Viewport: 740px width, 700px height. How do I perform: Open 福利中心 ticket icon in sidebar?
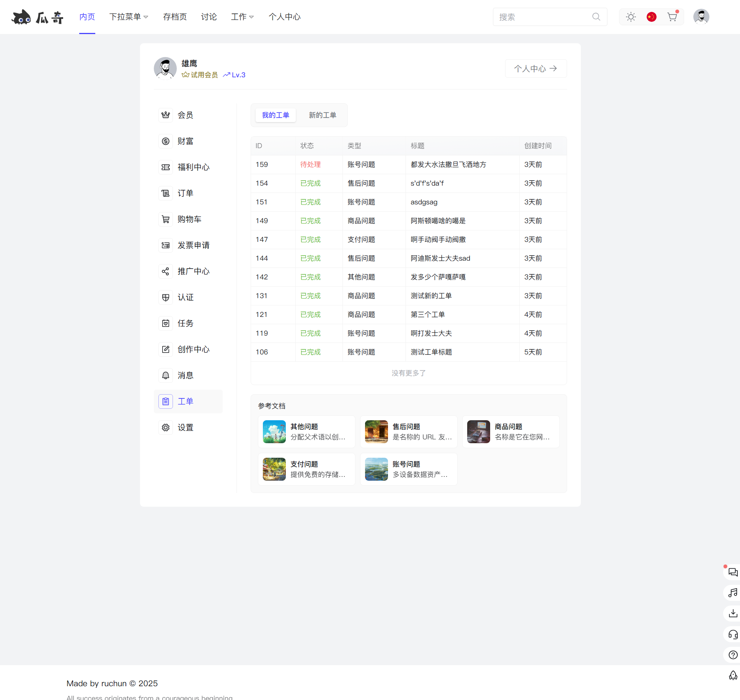pos(166,167)
